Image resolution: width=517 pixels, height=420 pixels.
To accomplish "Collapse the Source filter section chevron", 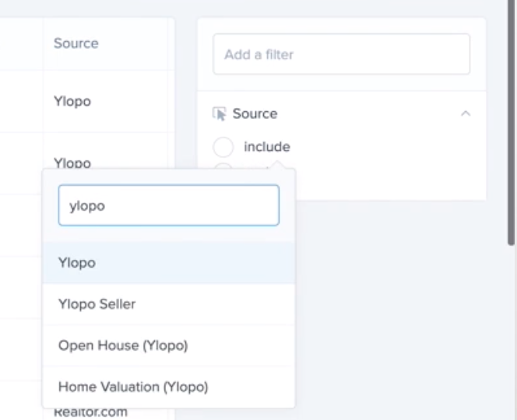I will (466, 114).
